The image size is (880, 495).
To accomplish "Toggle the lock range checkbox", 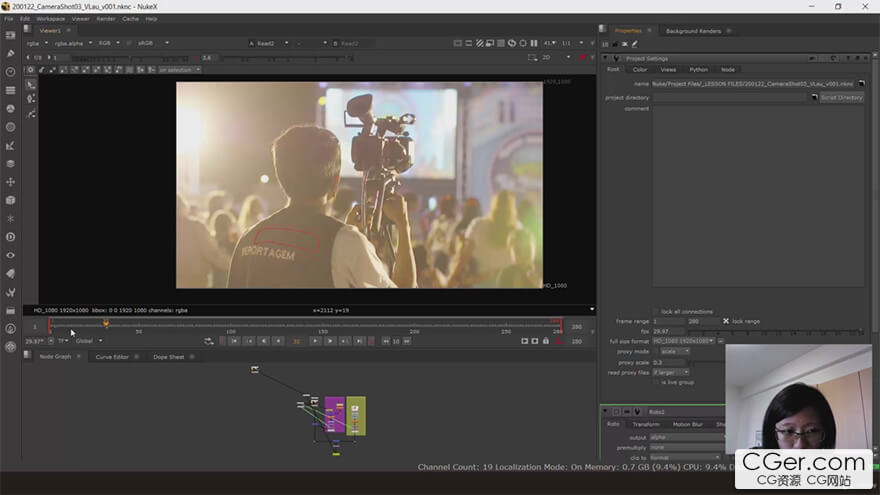I will click(726, 321).
